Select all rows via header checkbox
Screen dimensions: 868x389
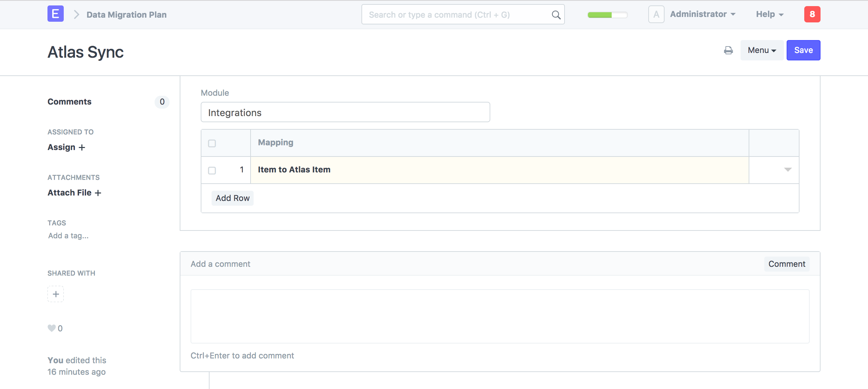212,144
